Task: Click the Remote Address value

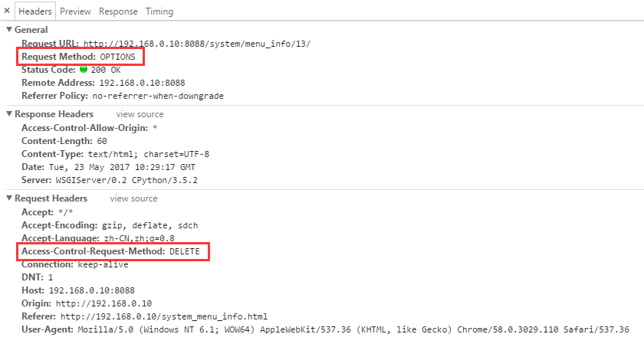Action: pos(142,83)
